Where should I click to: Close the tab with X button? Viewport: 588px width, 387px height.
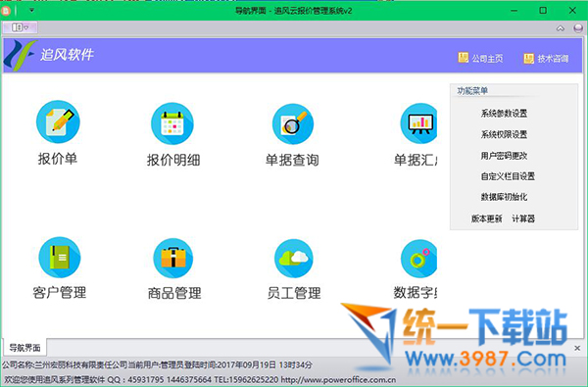tap(577, 348)
